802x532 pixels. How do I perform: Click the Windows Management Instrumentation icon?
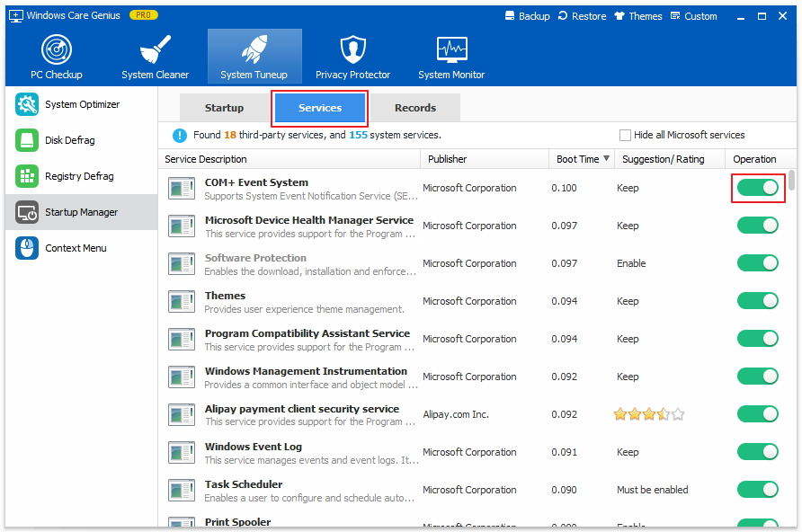[x=182, y=377]
